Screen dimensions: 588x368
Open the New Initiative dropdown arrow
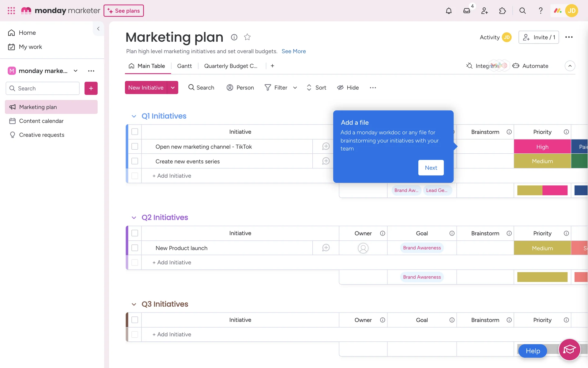pos(173,88)
